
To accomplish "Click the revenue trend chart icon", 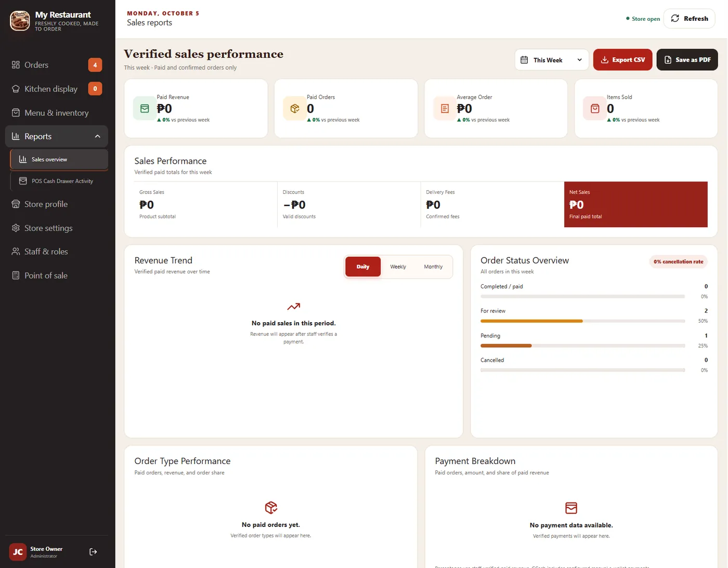I will pos(294,307).
